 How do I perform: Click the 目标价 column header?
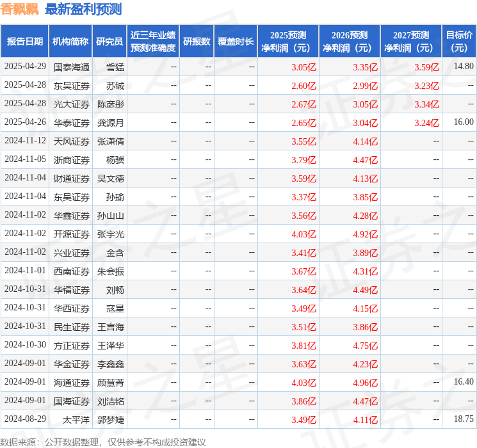click(x=458, y=42)
